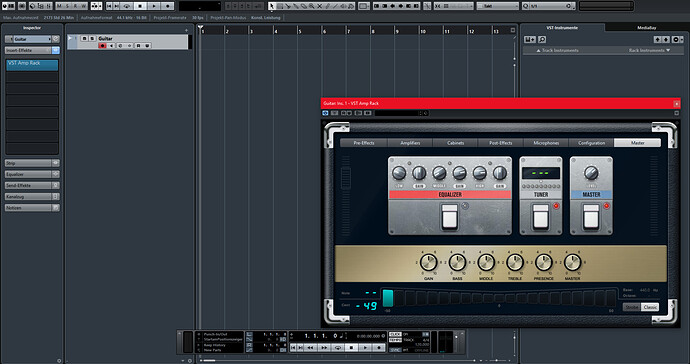The image size is (690, 364).
Task: Open the Post-Effects tab
Action: (501, 143)
